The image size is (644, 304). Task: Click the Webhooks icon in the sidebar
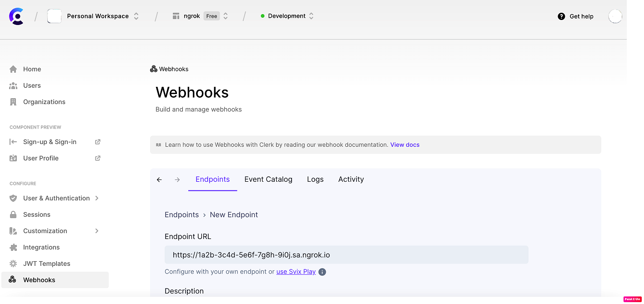(x=14, y=279)
